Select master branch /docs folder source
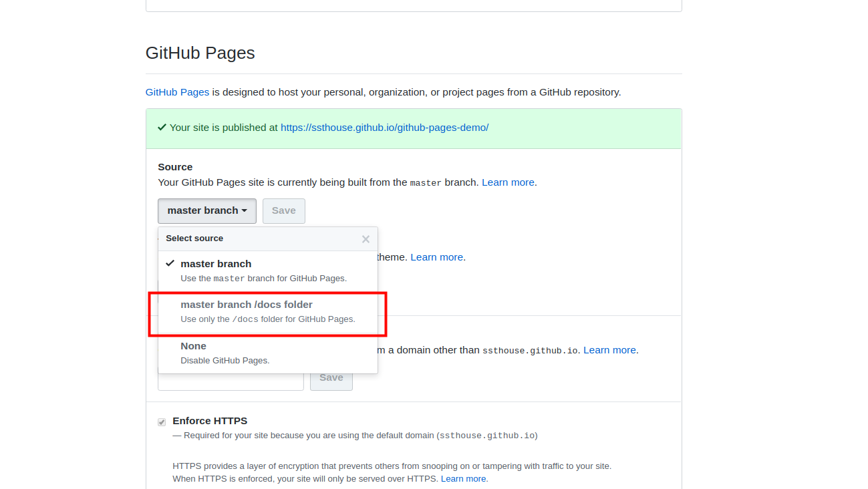This screenshot has height=489, width=868. pyautogui.click(x=247, y=304)
